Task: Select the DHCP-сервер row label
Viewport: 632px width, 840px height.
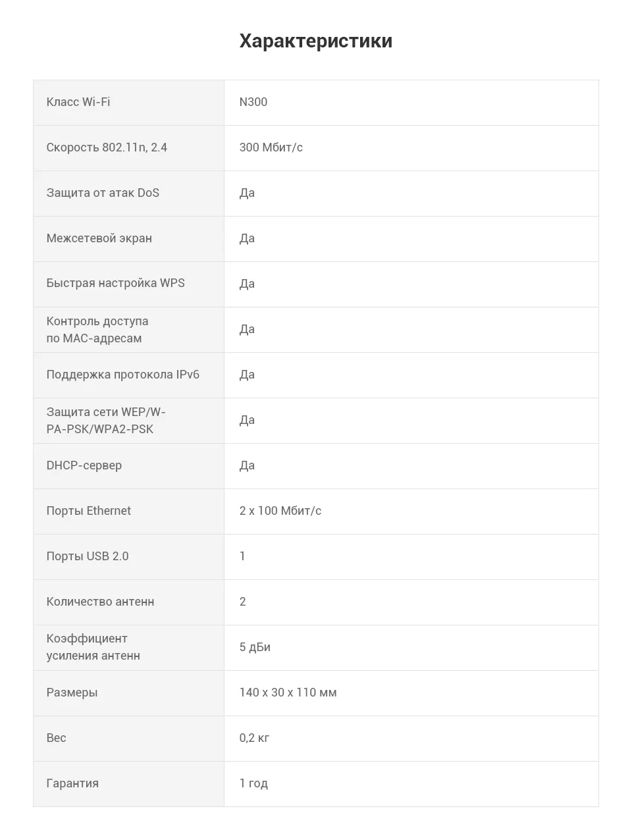Action: coord(84,465)
